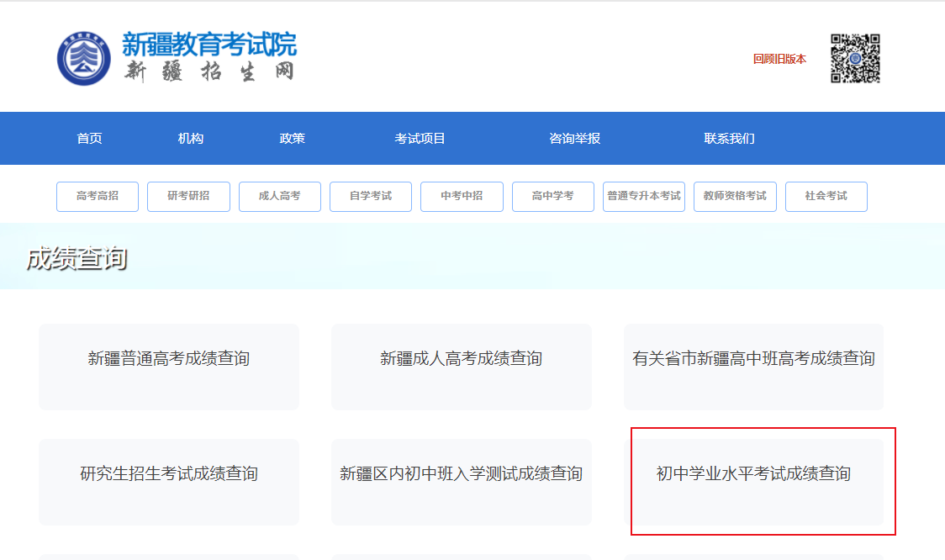This screenshot has width=945, height=560.
Task: Select the 研考研招 category button
Action: coord(188,196)
